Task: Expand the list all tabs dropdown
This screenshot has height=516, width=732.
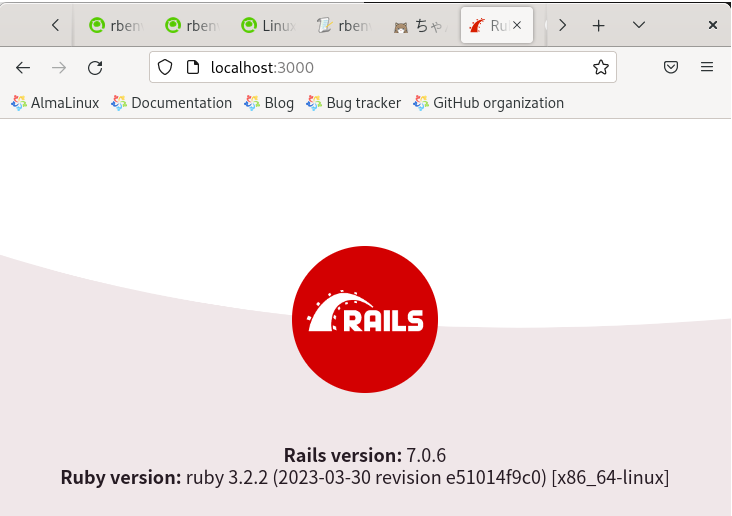Action: pyautogui.click(x=639, y=25)
